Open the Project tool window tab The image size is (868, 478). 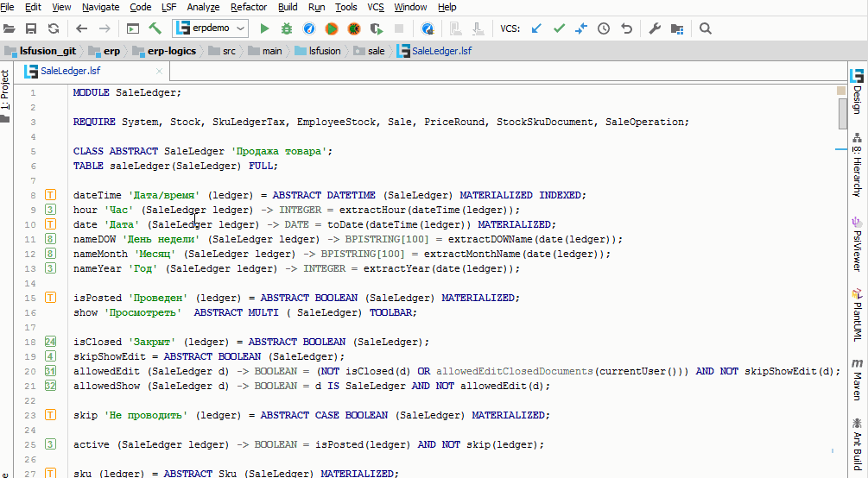pos(5,95)
